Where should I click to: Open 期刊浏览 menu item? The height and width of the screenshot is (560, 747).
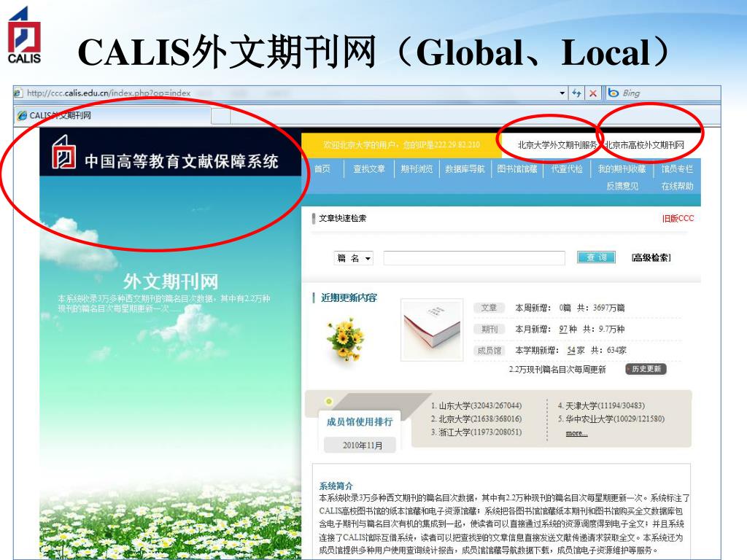point(417,168)
